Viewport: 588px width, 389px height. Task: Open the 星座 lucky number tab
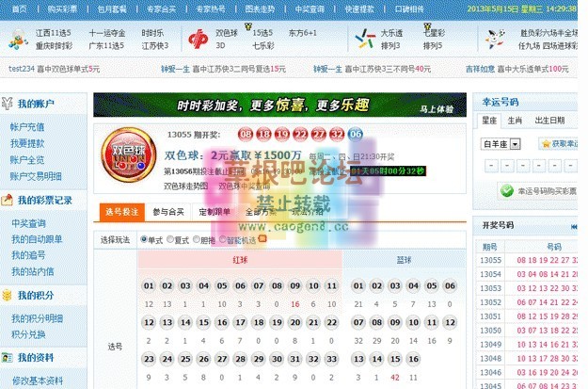pos(489,121)
